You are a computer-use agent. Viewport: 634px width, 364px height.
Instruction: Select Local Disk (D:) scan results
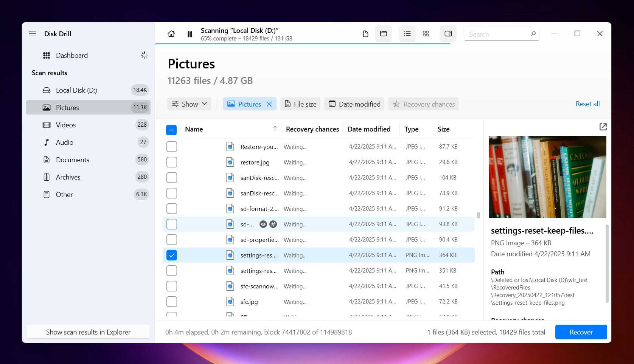pos(88,90)
